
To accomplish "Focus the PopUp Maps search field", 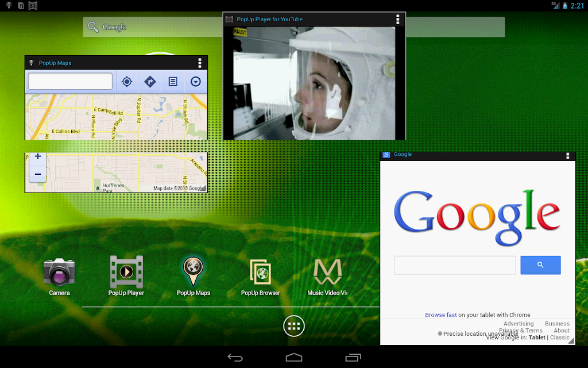I will [70, 82].
